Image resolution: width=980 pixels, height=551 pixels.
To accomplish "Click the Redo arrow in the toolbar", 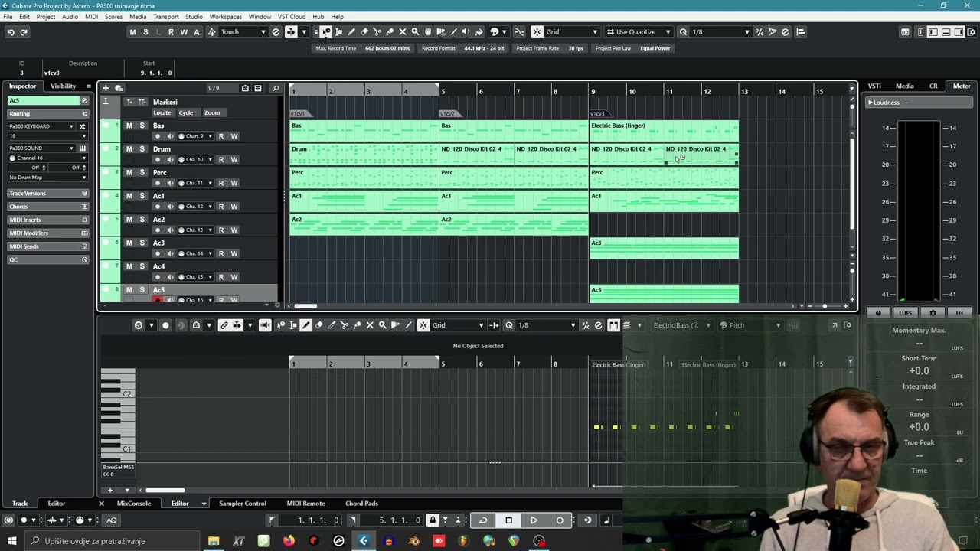I will tap(24, 31).
